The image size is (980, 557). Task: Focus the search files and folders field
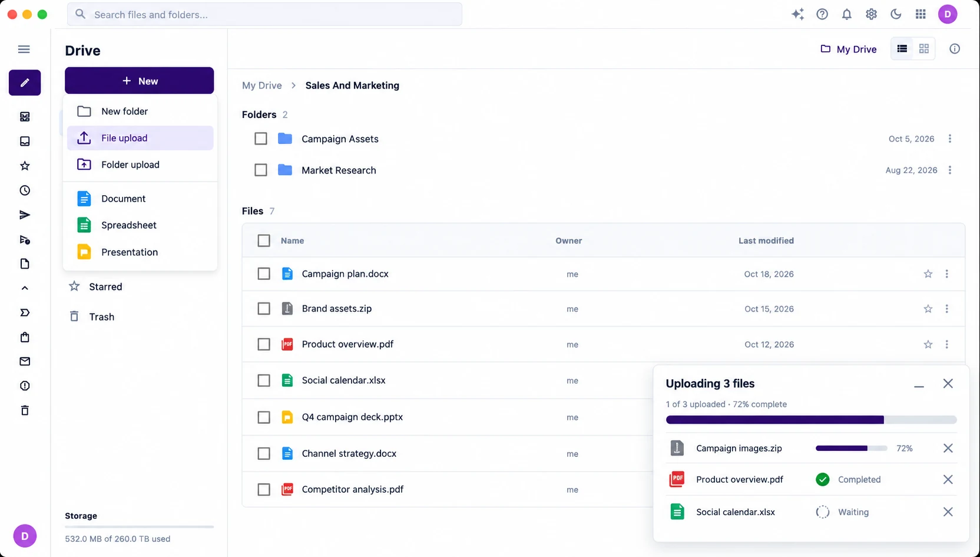264,14
